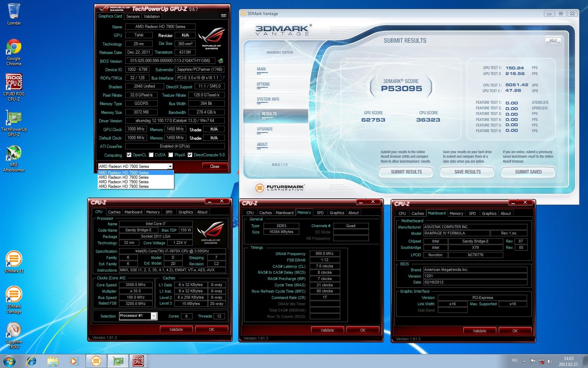This screenshot has height=368, width=588.
Task: Click the Futuremark Corporation logo
Action: pyautogui.click(x=280, y=188)
